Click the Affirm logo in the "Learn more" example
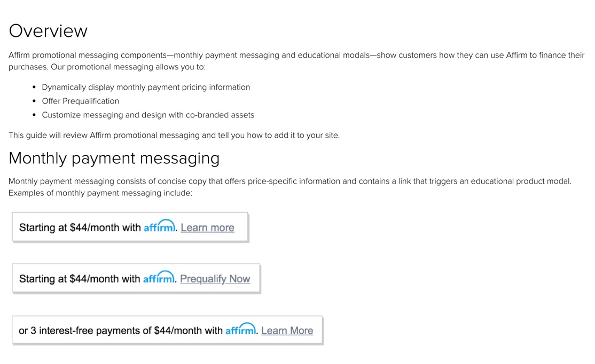 pos(159,227)
